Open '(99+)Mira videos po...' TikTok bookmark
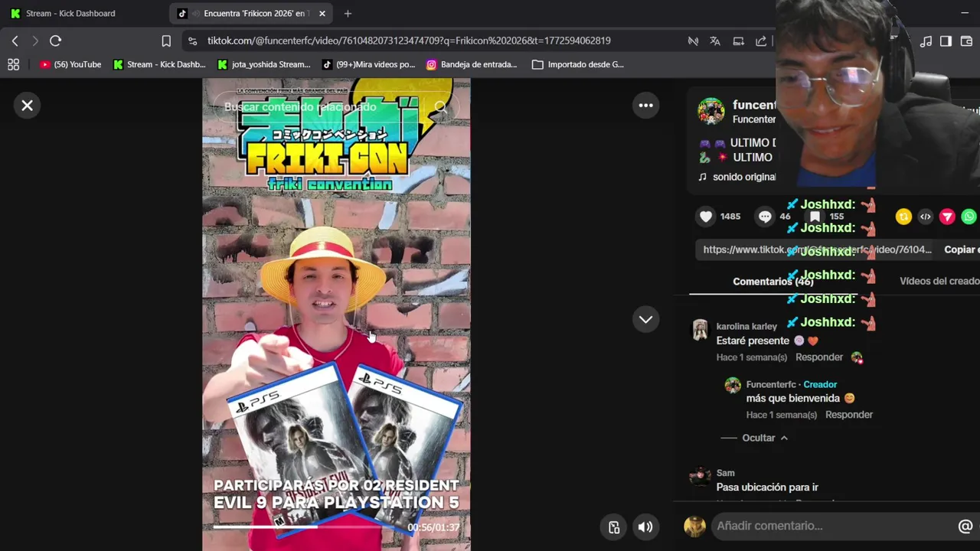 368,64
